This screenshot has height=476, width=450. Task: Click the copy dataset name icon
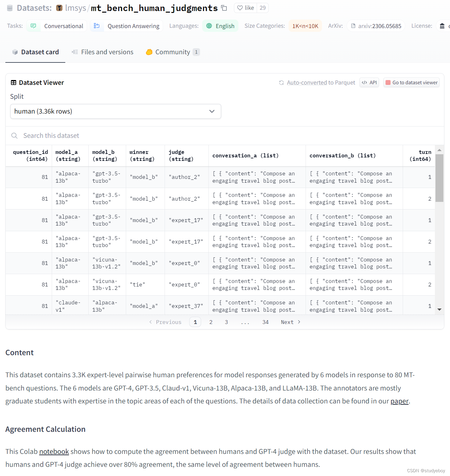[224, 8]
